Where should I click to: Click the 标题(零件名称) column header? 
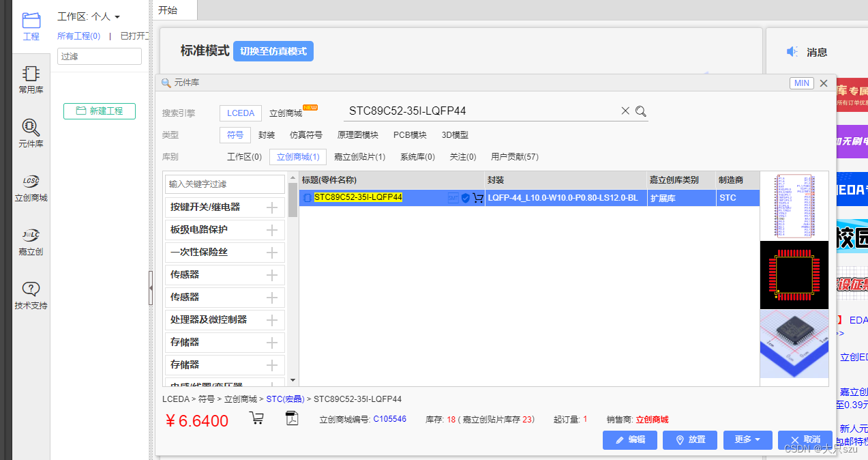[x=392, y=180]
